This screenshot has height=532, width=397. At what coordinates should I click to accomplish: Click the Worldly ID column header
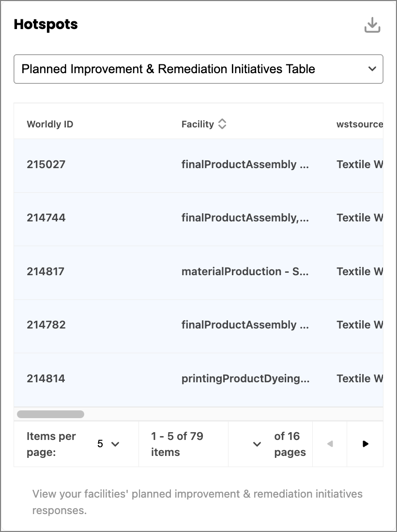(50, 124)
